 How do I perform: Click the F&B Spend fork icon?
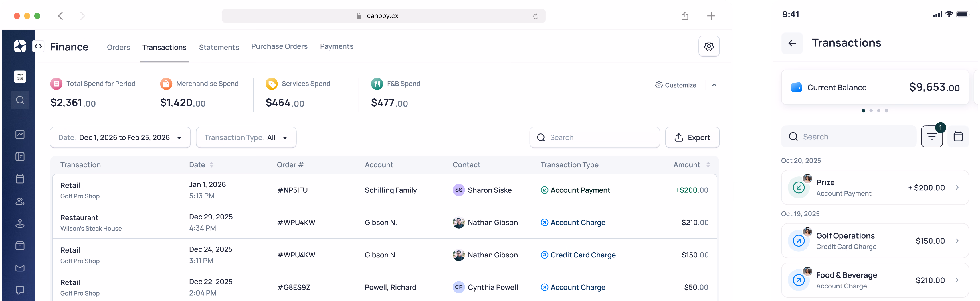click(377, 84)
